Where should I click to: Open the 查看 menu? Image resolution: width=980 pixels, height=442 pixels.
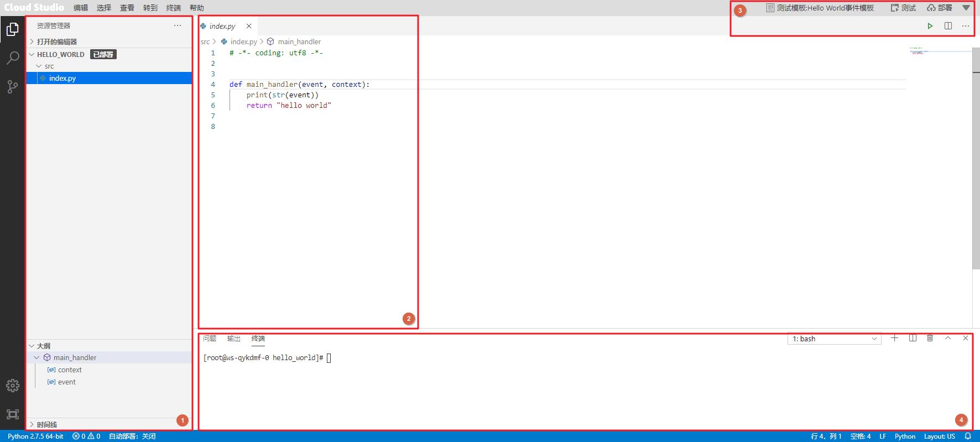point(127,8)
